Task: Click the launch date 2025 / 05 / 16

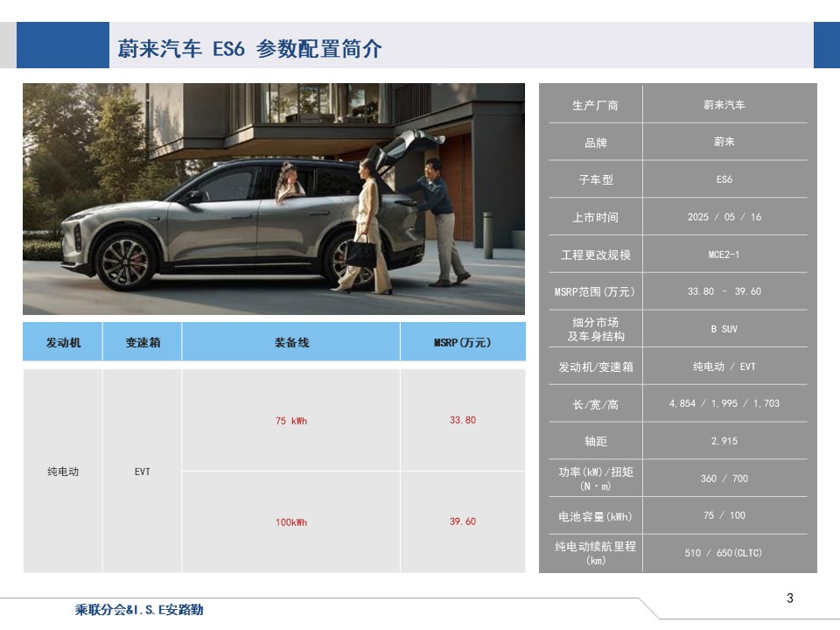Action: coord(724,217)
